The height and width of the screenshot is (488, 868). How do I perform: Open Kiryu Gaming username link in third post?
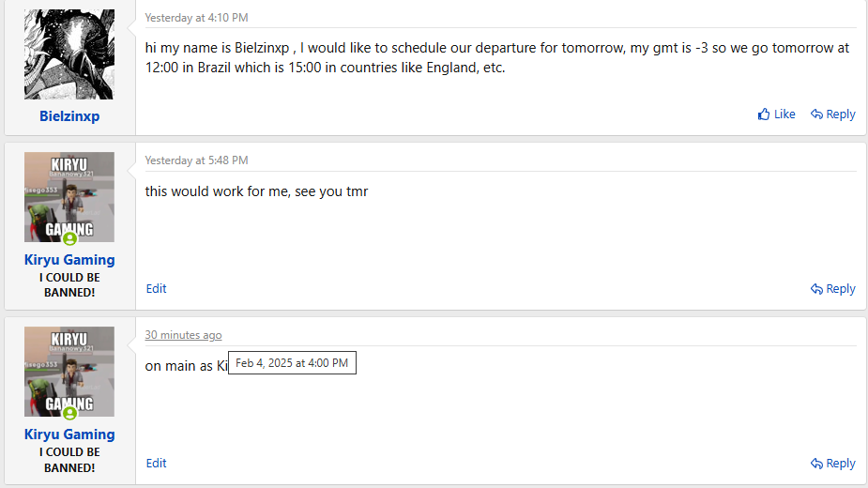click(x=69, y=435)
